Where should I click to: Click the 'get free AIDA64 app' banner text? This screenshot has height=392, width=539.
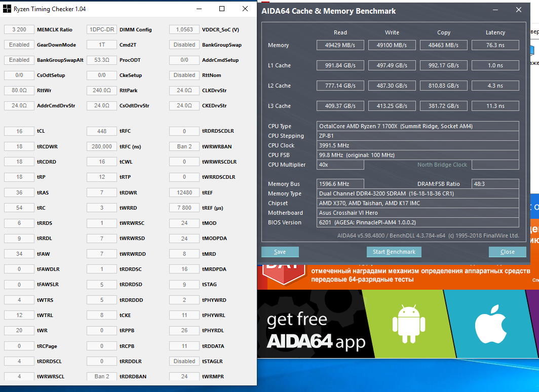click(x=316, y=331)
